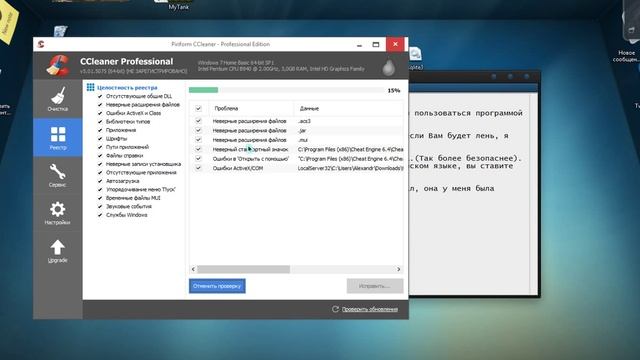Image resolution: width=640 pixels, height=360 pixels.
Task: Open the Сервис (Tools) wrench section
Action: (58, 176)
